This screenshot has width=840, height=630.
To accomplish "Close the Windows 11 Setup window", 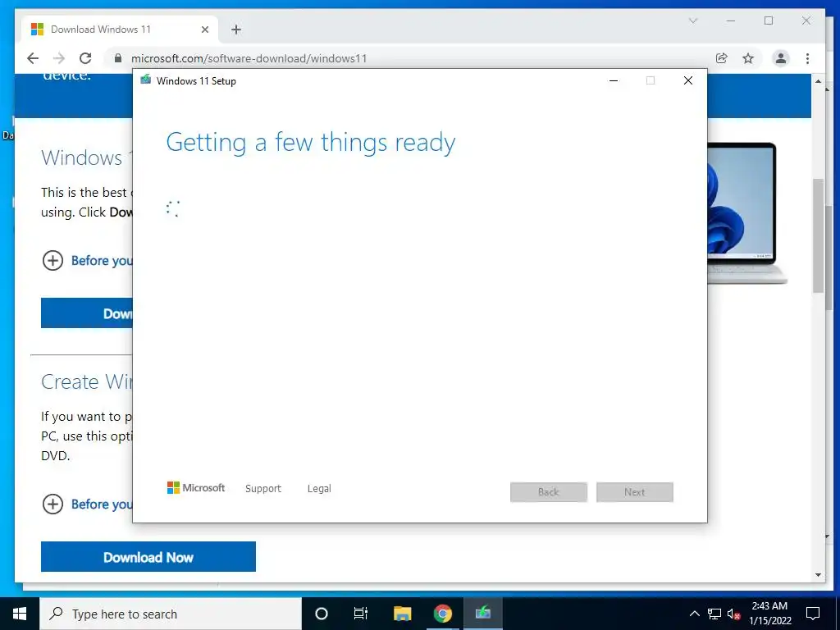I will click(688, 80).
